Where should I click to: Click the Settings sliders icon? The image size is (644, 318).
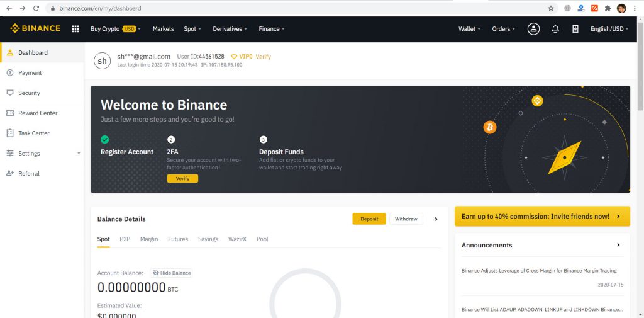pos(10,154)
